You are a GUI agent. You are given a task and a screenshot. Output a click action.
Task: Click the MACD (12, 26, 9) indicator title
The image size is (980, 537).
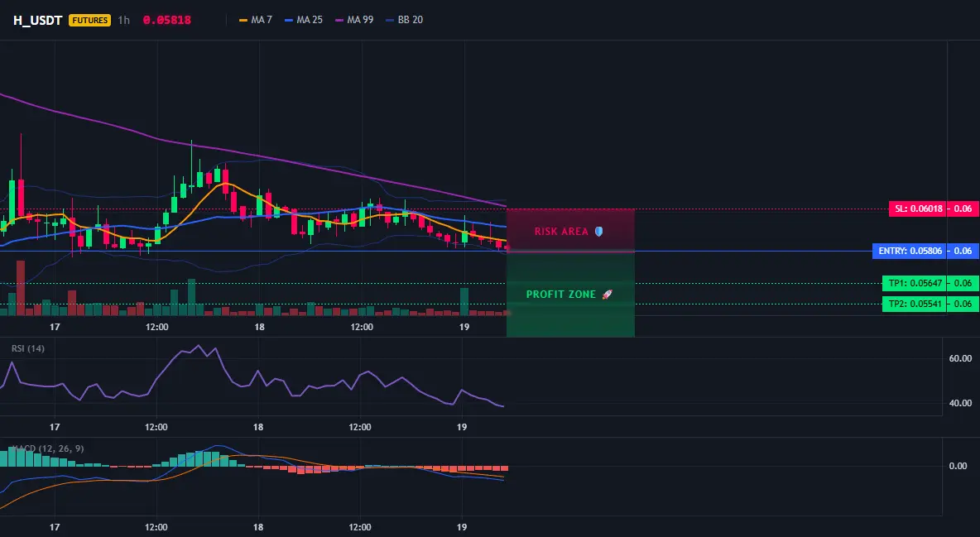48,448
